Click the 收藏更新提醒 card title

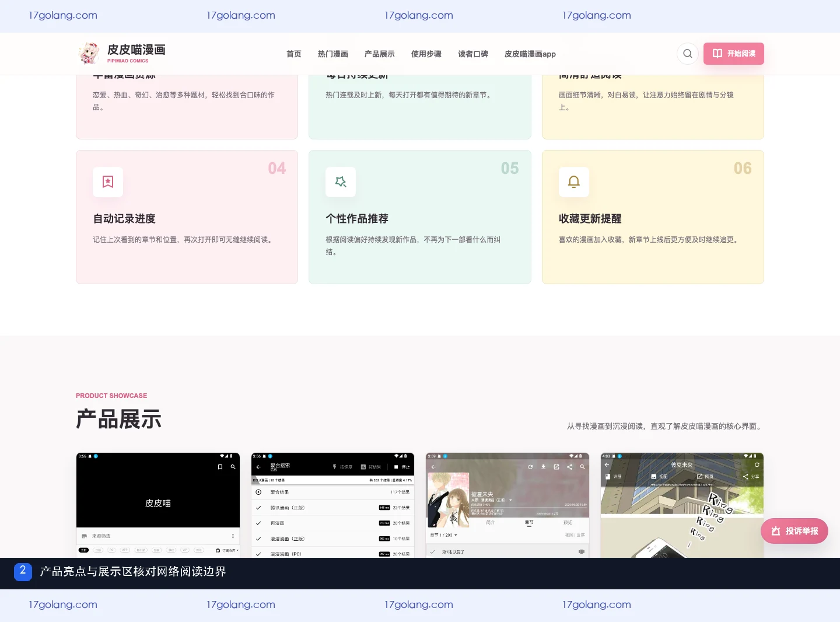pos(590,219)
